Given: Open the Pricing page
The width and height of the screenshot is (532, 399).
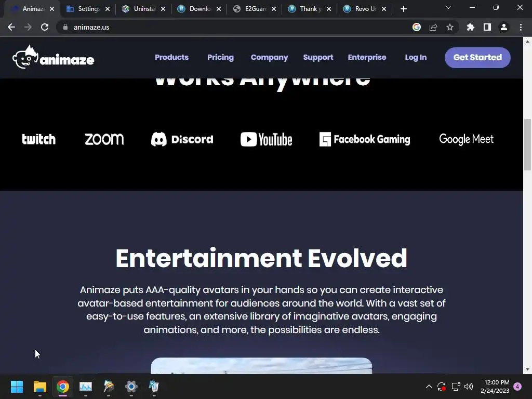Looking at the screenshot, I should click(x=220, y=57).
